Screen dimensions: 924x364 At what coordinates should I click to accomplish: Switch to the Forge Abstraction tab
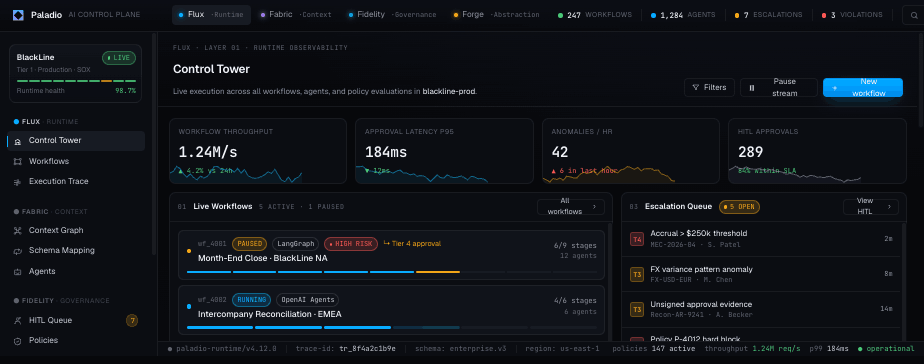point(496,15)
